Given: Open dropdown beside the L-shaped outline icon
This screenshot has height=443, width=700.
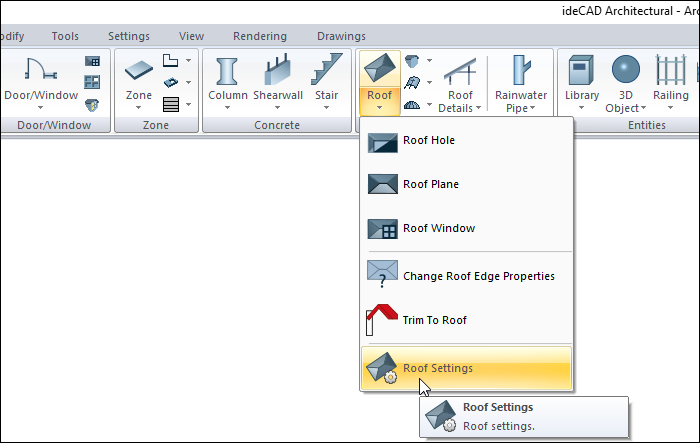Looking at the screenshot, I should point(188,60).
